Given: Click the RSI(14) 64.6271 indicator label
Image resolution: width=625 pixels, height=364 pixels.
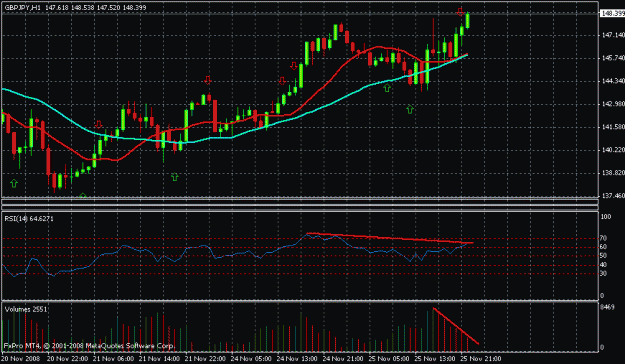Looking at the screenshot, I should tap(29, 218).
